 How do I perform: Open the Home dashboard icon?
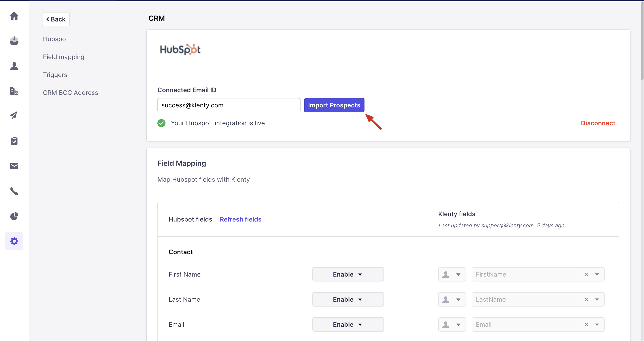pyautogui.click(x=14, y=16)
